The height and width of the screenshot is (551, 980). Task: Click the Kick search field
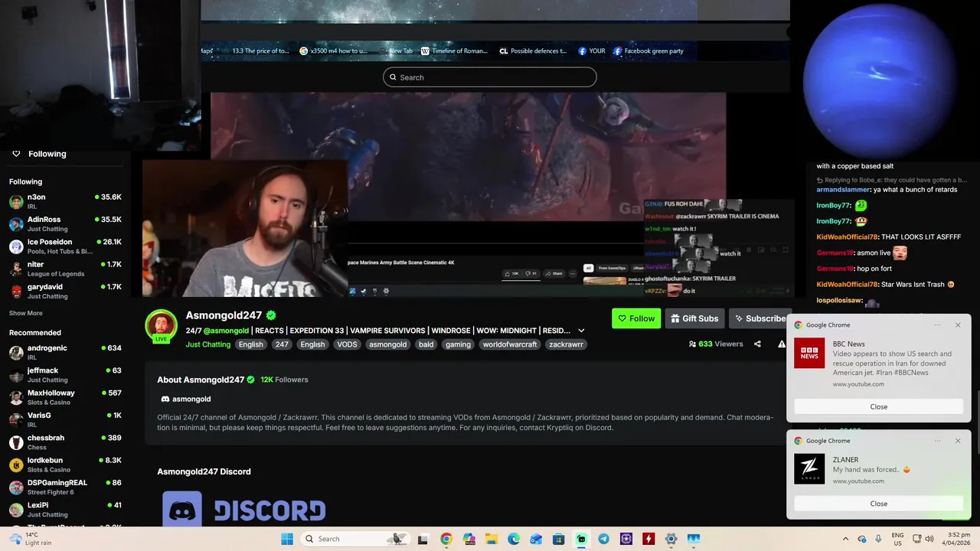490,77
